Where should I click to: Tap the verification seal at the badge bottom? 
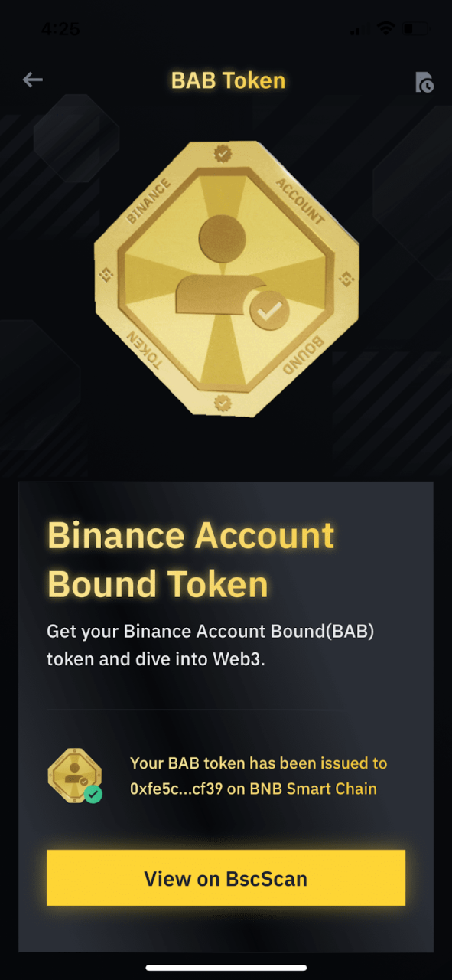223,401
